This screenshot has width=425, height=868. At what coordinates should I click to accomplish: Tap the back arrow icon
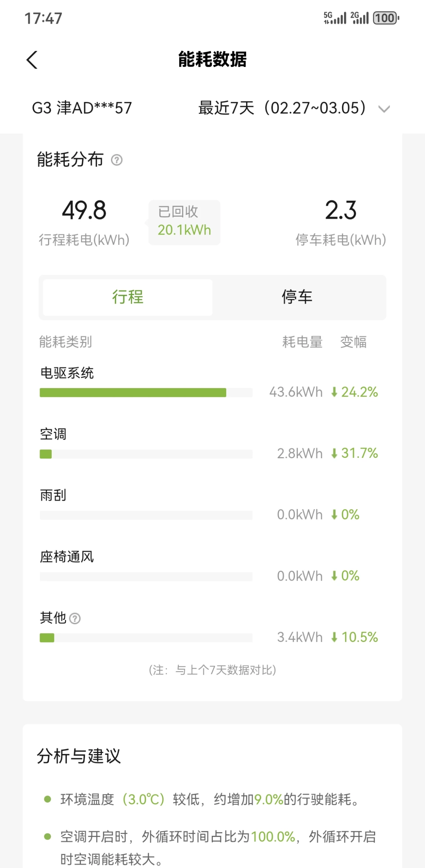click(x=32, y=60)
